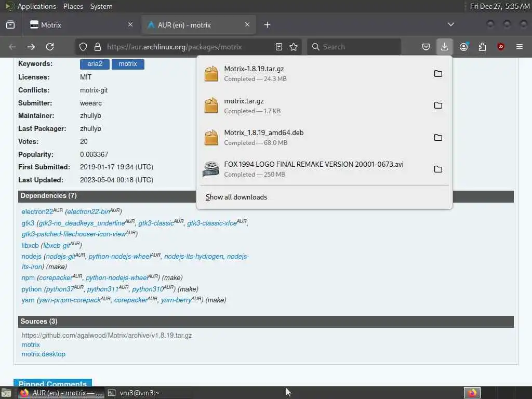Open the nodejs-lts-hydrogen link
Viewport: 532px width, 399px height.
194,257
